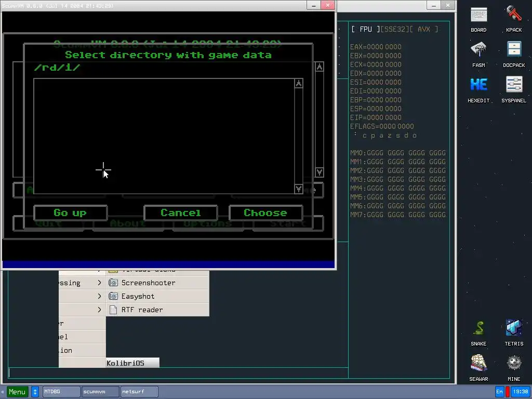Click Go up in the ScummVM dialog
532x399 pixels.
(x=70, y=212)
